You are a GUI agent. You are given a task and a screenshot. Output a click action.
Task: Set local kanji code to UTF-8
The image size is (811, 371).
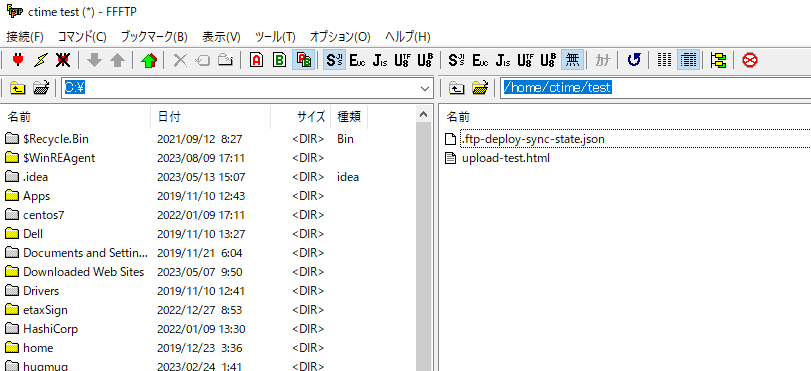(x=402, y=61)
